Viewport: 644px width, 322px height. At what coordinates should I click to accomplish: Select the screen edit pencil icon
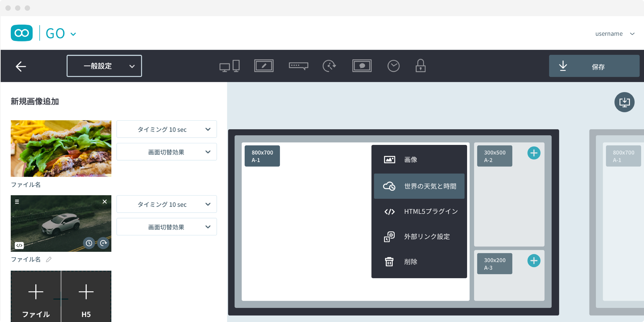coord(264,66)
